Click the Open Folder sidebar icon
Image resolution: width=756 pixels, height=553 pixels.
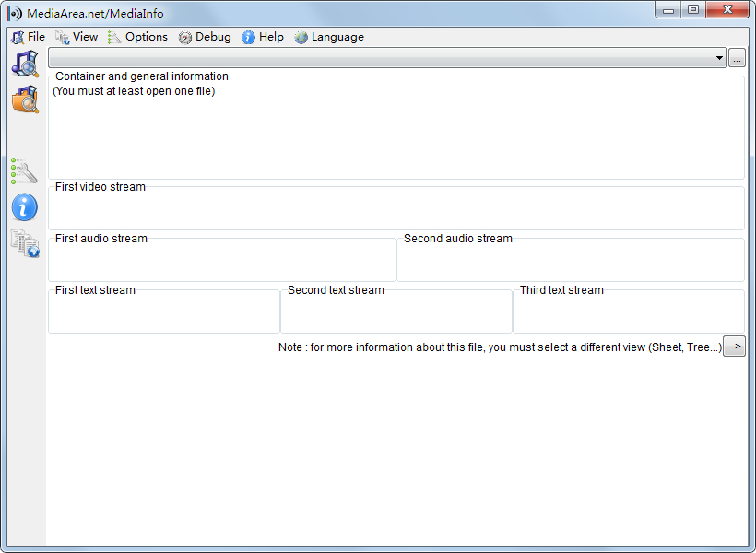25,100
